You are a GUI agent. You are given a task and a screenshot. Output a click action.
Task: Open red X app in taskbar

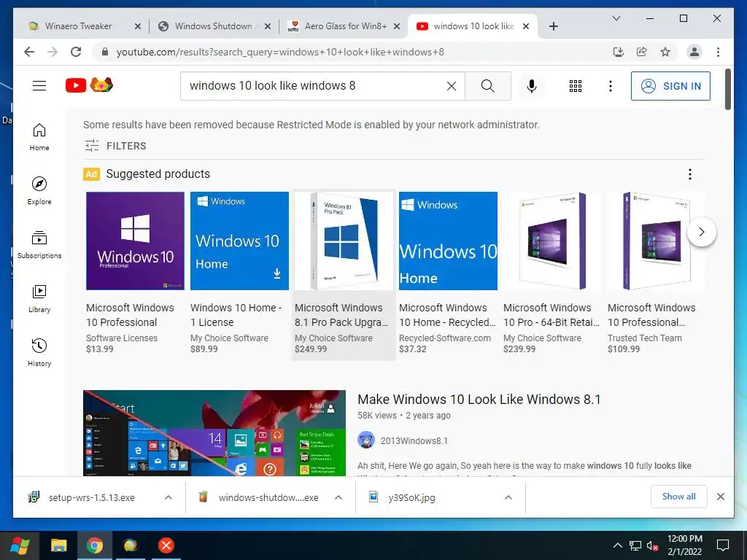click(x=166, y=545)
